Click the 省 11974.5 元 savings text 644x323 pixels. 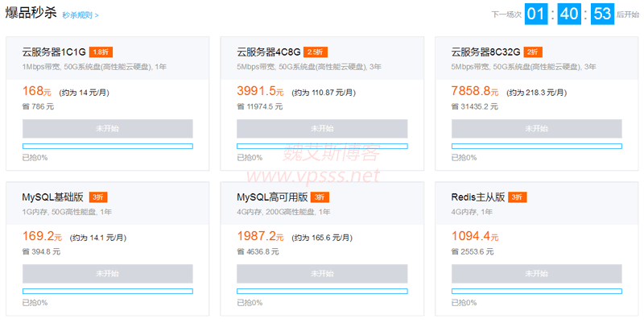(260, 107)
